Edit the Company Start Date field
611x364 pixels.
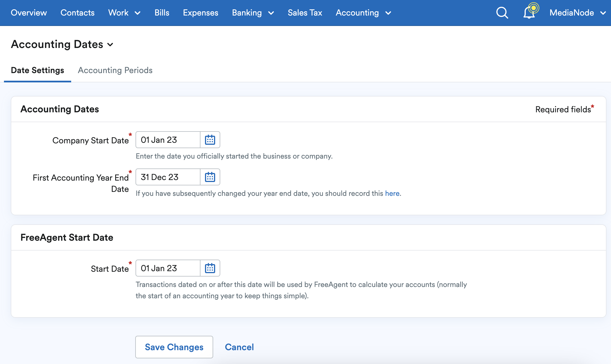pos(168,140)
